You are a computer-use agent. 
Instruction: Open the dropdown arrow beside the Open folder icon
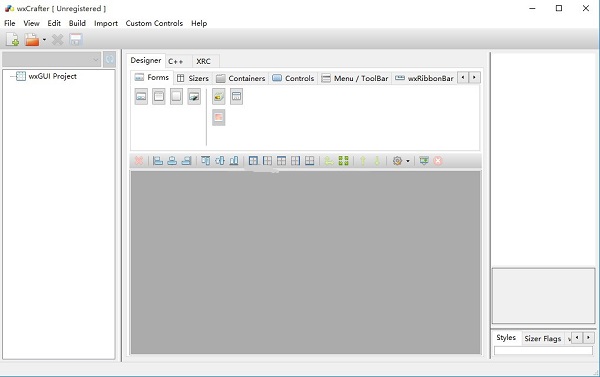tap(44, 39)
